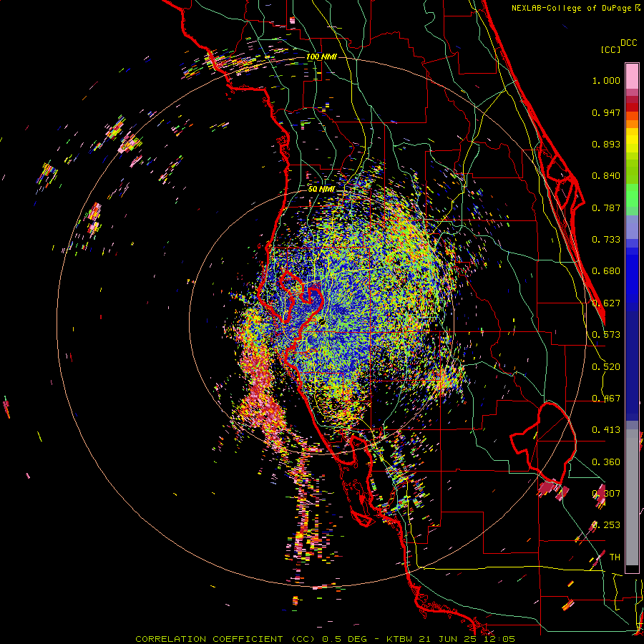
Task: Click the 0.947 scale value
Action: (606, 112)
